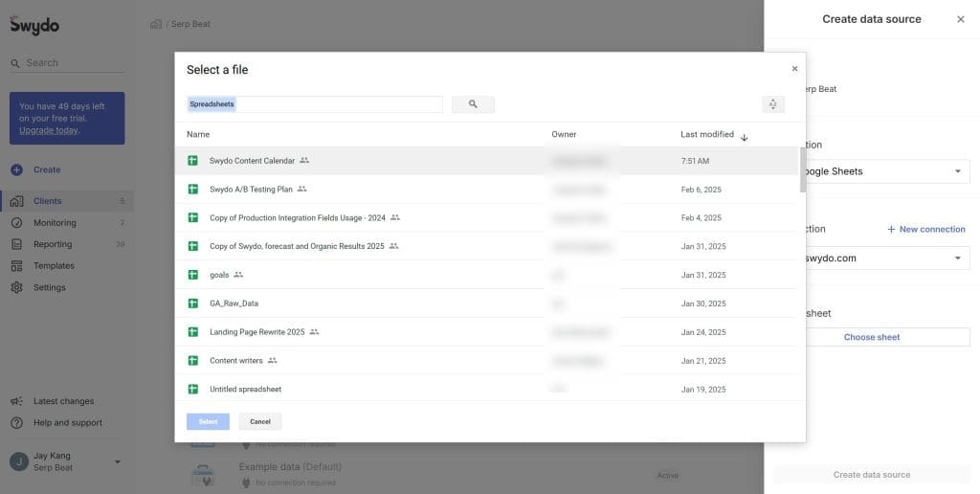
Task: Click sheet icon next to goals
Action: tap(193, 275)
